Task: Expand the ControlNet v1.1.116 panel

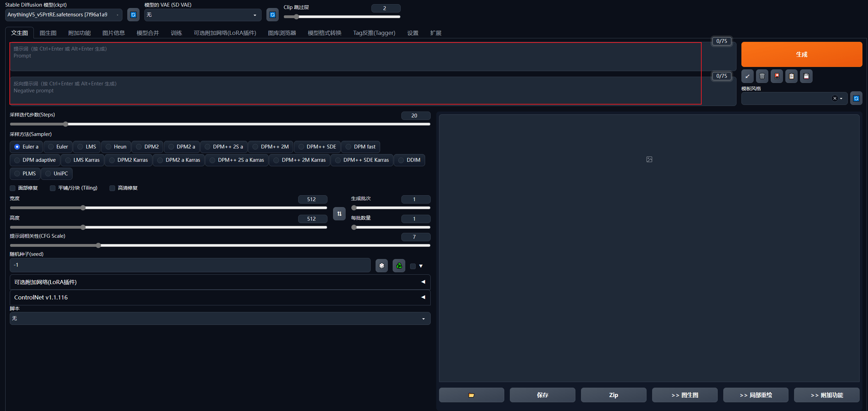Action: (x=220, y=297)
